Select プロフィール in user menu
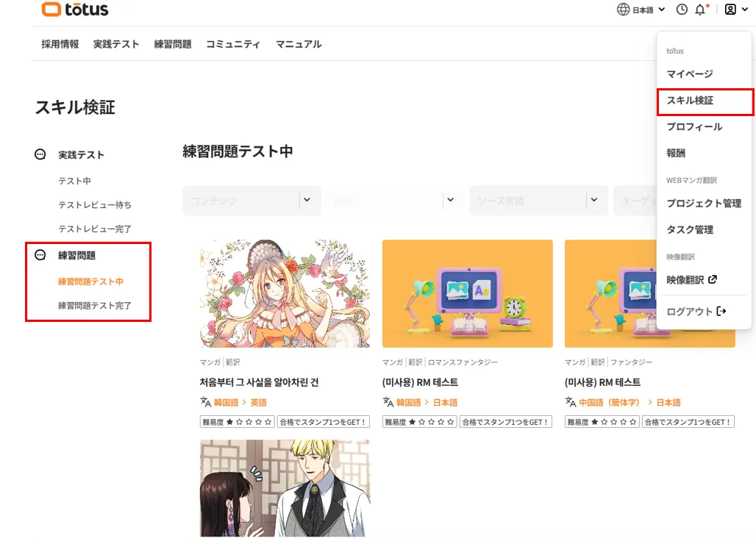 (x=694, y=126)
